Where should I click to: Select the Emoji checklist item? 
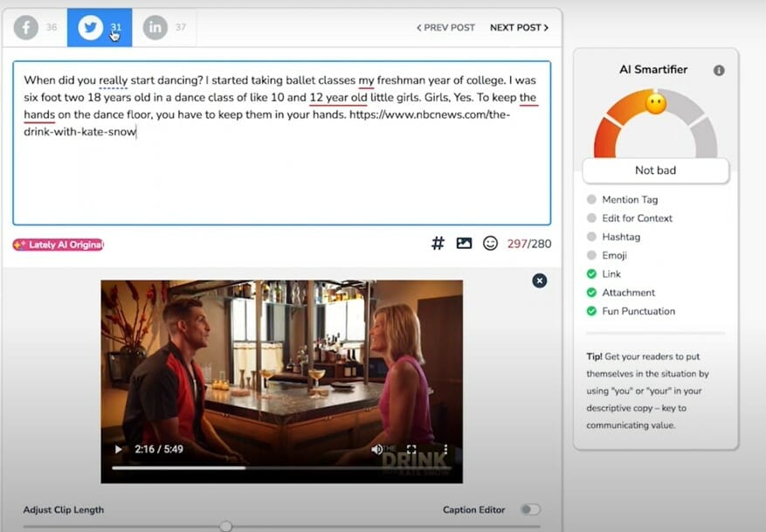(x=606, y=255)
